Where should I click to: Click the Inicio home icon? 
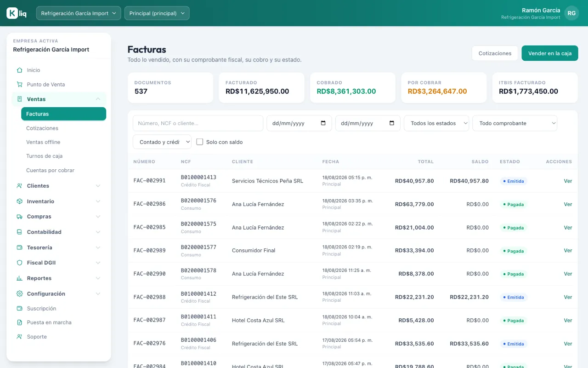click(19, 70)
